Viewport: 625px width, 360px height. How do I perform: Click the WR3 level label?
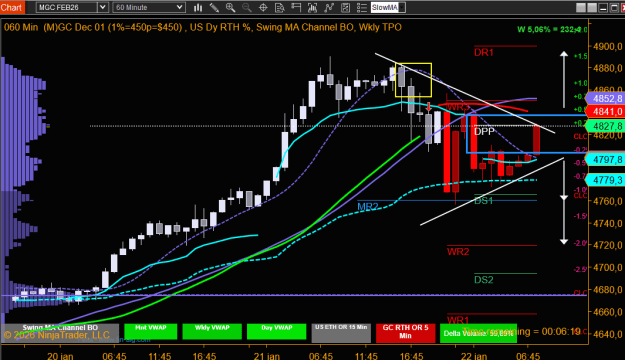tap(458, 108)
